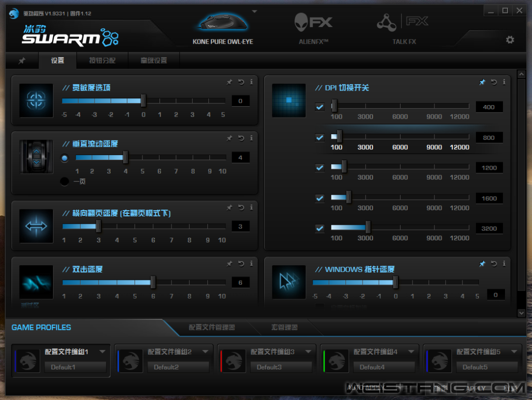Expand the 配置文件编组2 profile dropdown
532x400 pixels.
tap(205, 352)
